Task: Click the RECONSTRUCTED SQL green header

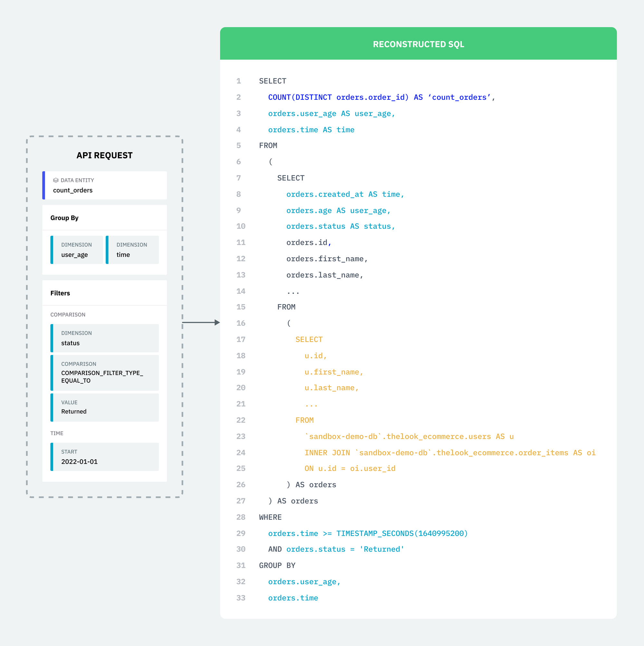Action: (418, 44)
